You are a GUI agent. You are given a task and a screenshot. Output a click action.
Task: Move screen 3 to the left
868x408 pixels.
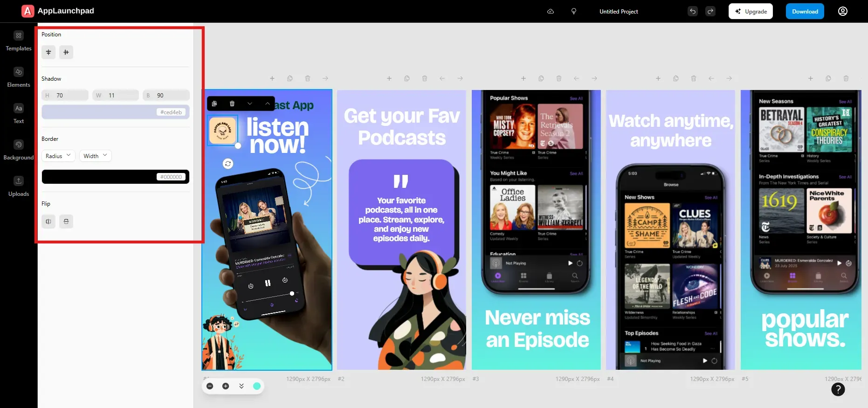pyautogui.click(x=577, y=78)
